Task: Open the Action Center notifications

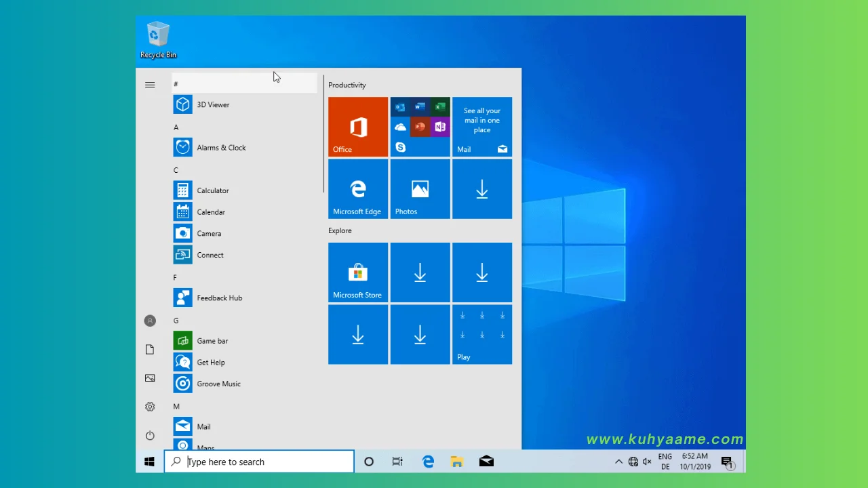Action: 727,463
